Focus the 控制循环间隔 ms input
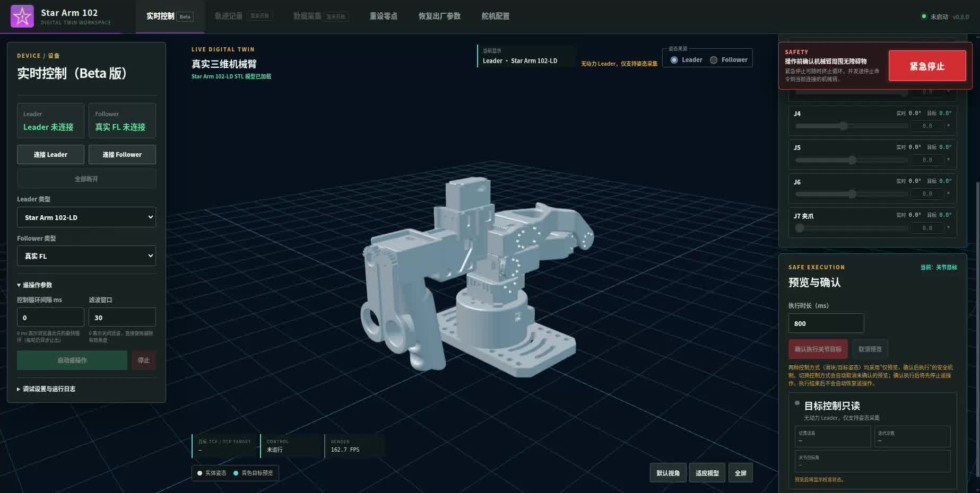Image resolution: width=980 pixels, height=493 pixels. (50, 318)
